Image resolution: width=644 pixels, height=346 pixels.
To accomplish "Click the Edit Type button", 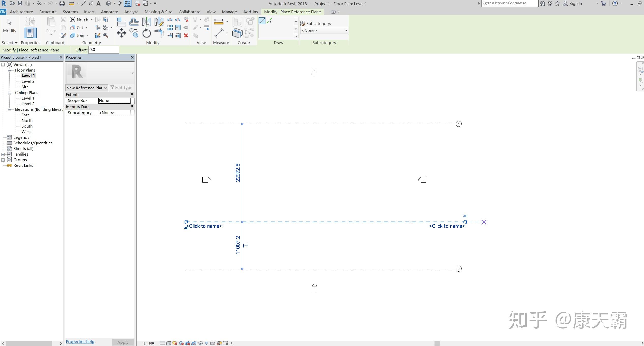I will coord(121,88).
